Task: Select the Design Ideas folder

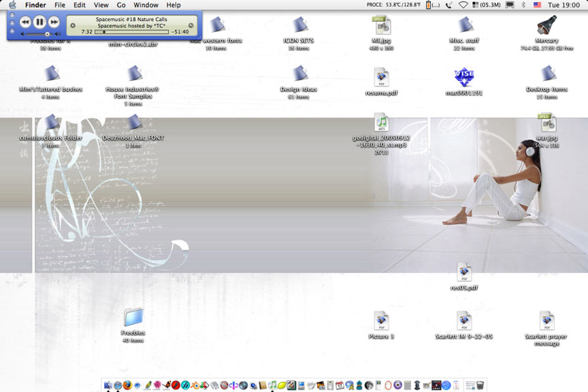Action: pos(299,73)
